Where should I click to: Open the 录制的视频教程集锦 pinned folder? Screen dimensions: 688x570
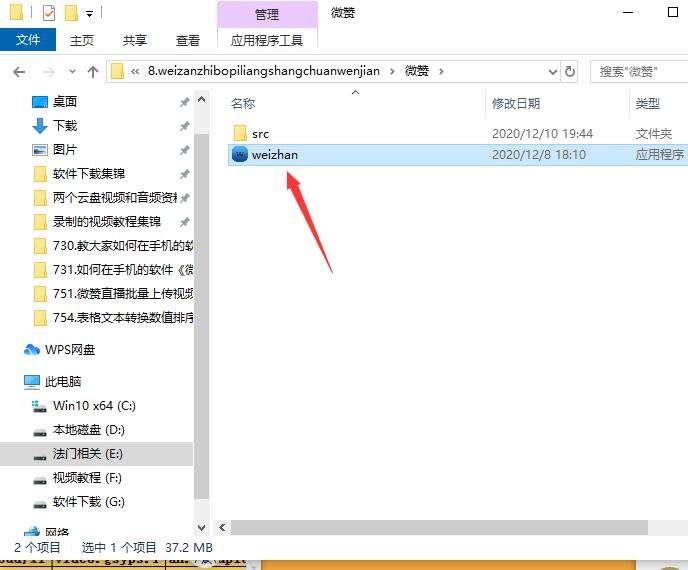[x=107, y=222]
